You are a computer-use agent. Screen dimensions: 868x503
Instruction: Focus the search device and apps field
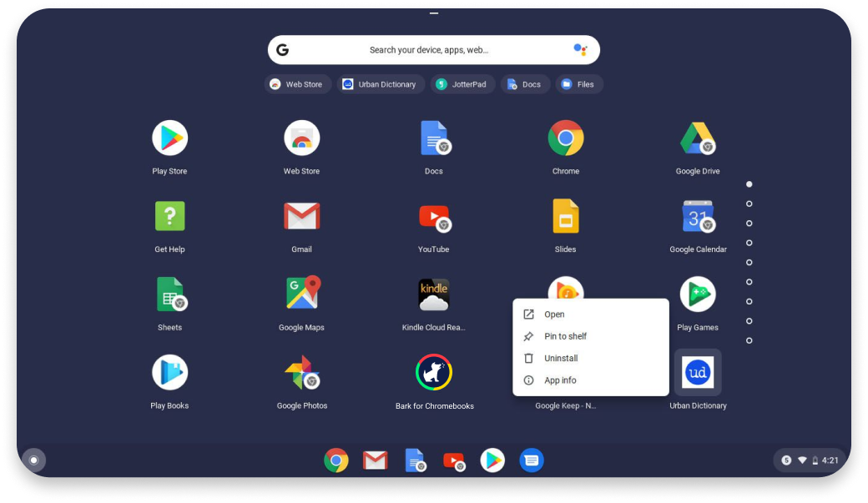point(428,50)
